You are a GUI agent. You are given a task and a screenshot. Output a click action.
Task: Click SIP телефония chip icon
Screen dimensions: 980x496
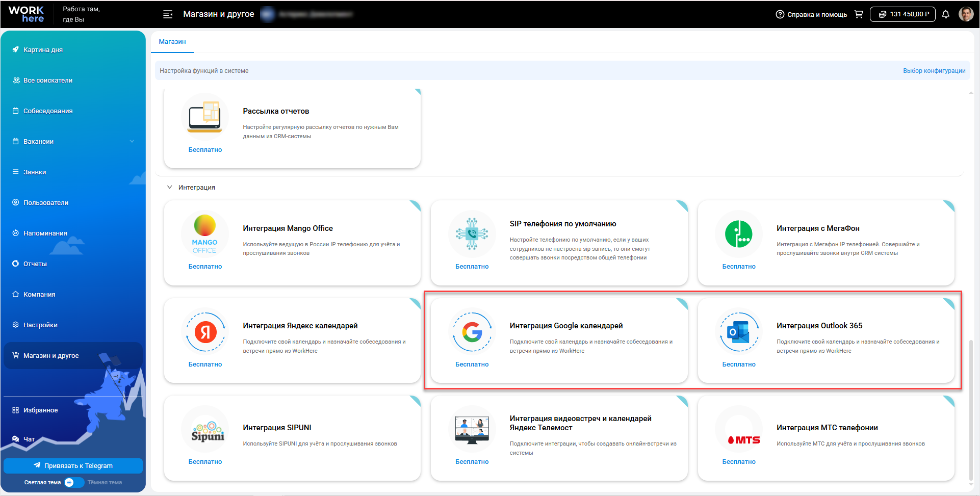pyautogui.click(x=472, y=234)
